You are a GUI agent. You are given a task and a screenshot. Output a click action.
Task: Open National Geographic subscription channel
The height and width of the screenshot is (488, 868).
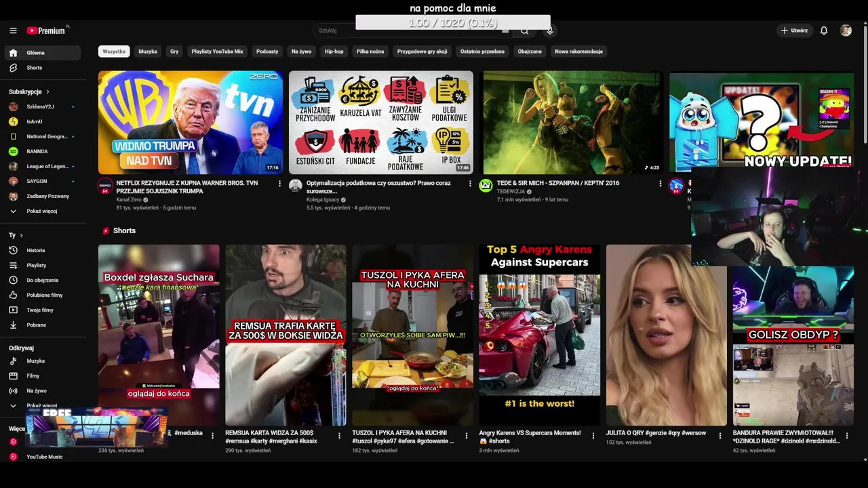point(43,136)
